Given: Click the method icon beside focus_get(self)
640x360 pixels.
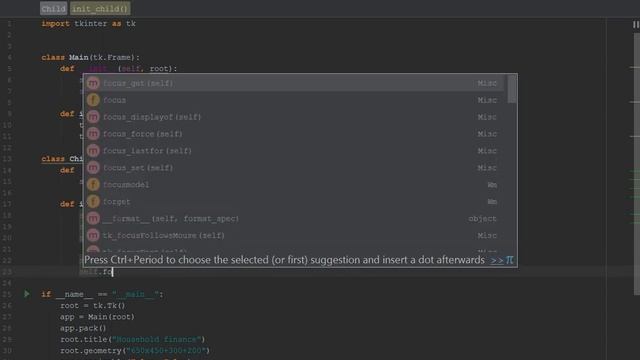Looking at the screenshot, I should click(x=93, y=83).
